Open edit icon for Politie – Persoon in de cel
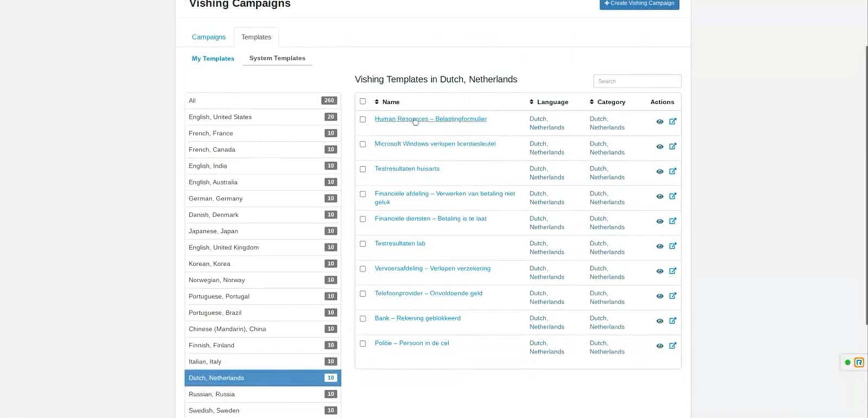Screen dimensions: 868x418 click(x=673, y=346)
